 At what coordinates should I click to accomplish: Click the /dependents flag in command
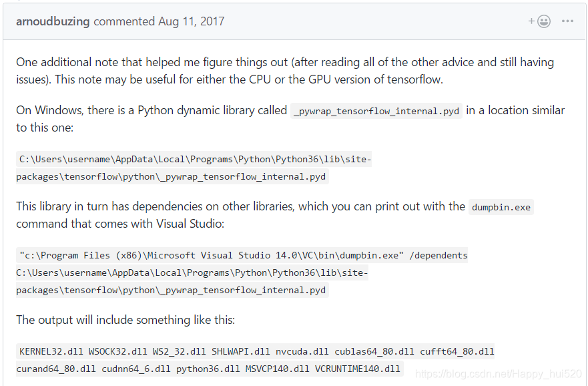click(x=438, y=256)
